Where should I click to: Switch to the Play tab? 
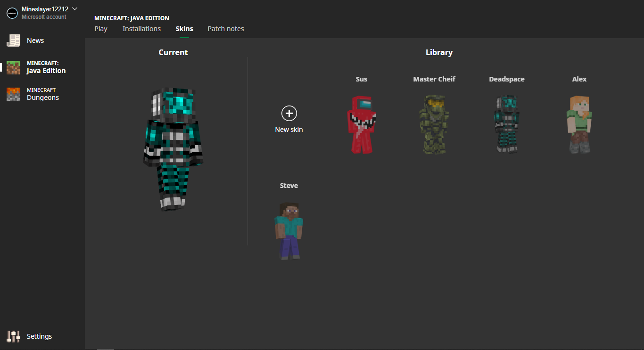point(101,29)
